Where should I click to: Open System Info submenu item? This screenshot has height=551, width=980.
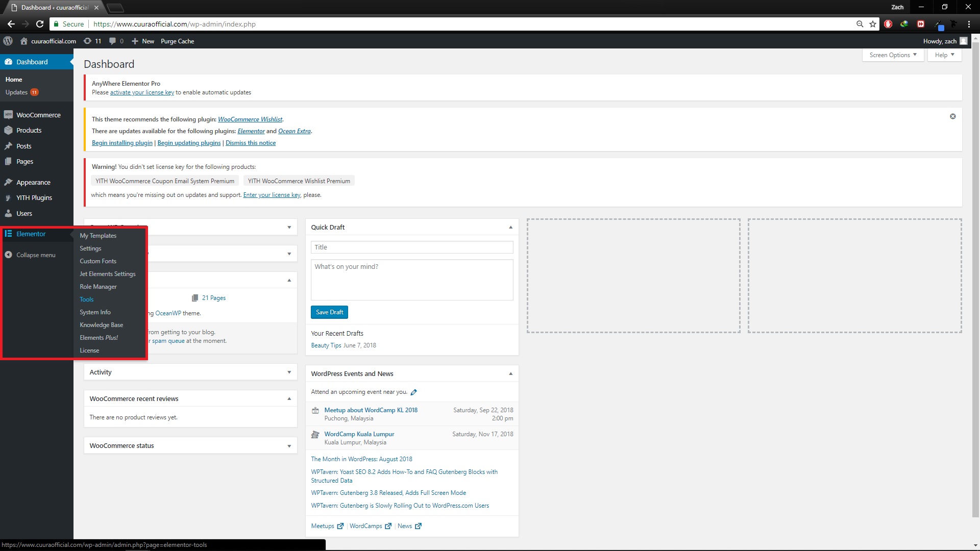[95, 312]
